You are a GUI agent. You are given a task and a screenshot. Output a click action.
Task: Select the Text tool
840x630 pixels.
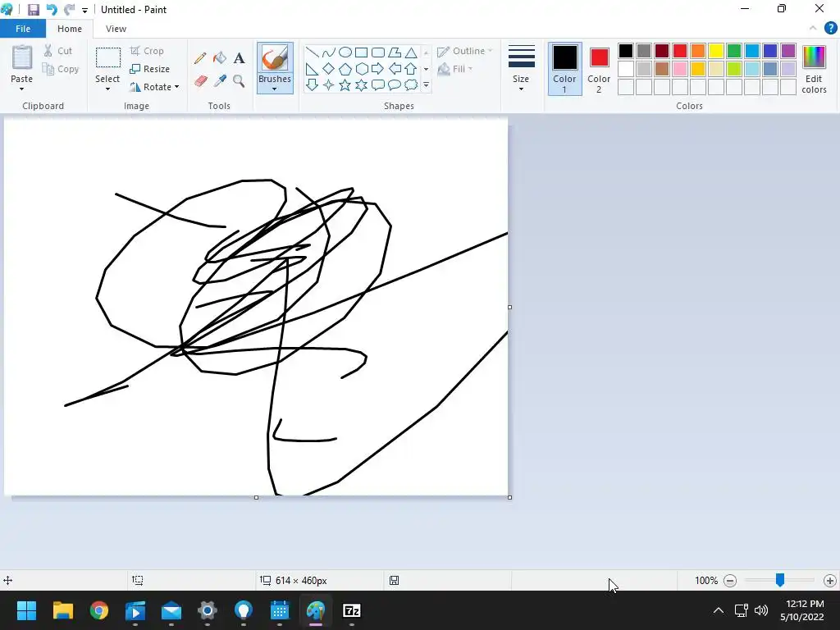point(239,58)
